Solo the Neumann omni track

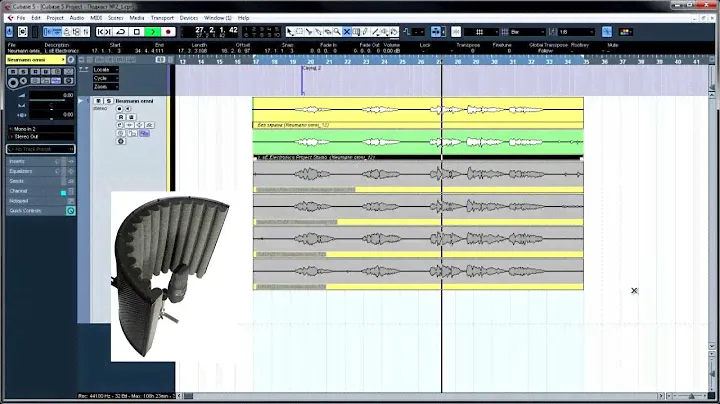click(107, 101)
